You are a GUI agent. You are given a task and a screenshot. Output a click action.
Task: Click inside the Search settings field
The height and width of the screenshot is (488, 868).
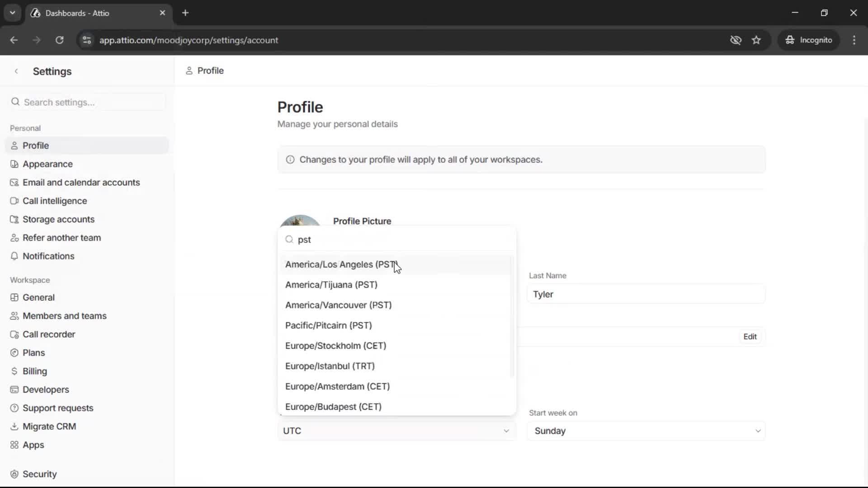[x=86, y=102]
